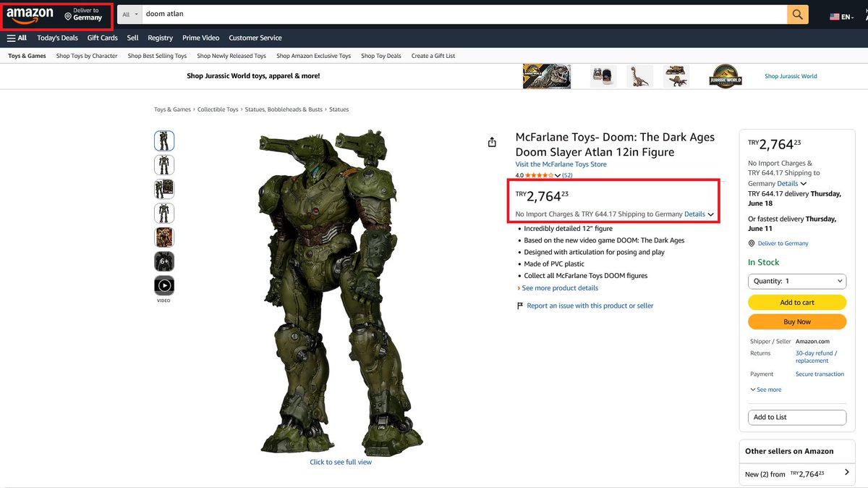Click into the search box containing doom atlan
The width and height of the screenshot is (868, 488).
[464, 14]
